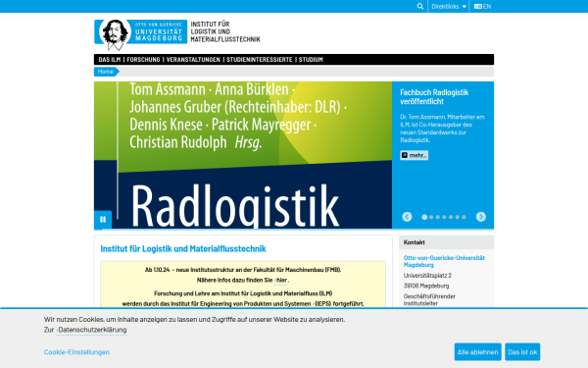Open Cookie-Einstellungen
The height and width of the screenshot is (368, 588).
pyautogui.click(x=76, y=352)
